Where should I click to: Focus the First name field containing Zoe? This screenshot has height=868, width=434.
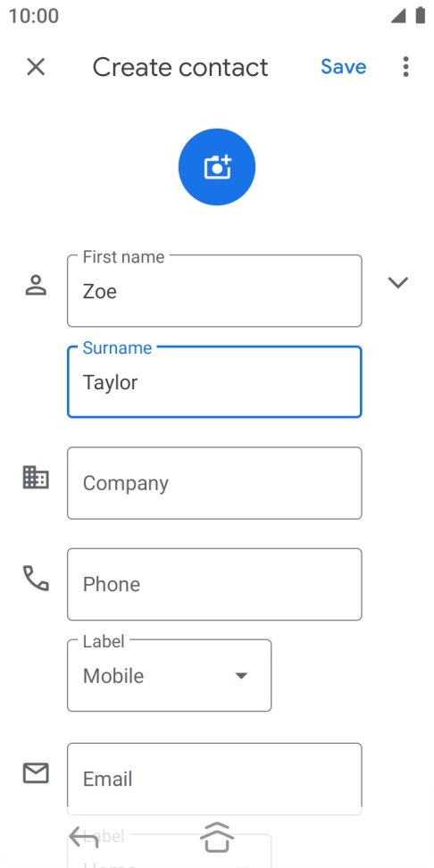pos(215,290)
